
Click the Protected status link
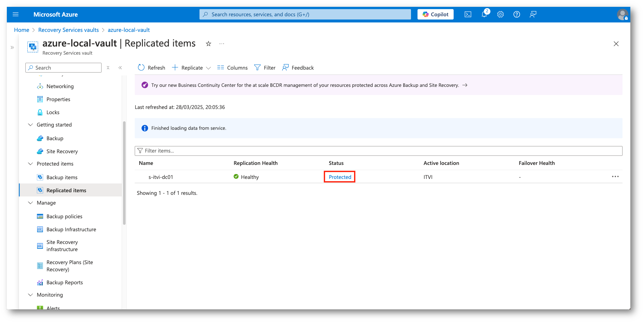[x=340, y=177]
